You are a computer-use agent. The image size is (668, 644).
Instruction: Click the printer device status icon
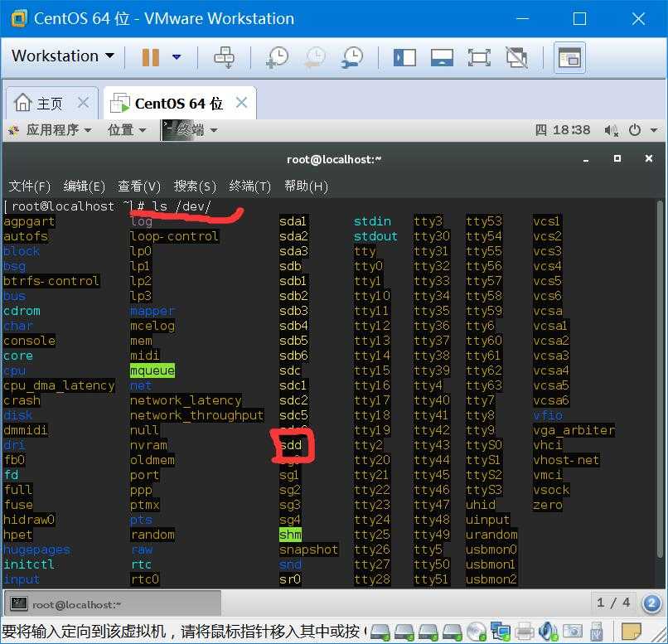tap(525, 632)
